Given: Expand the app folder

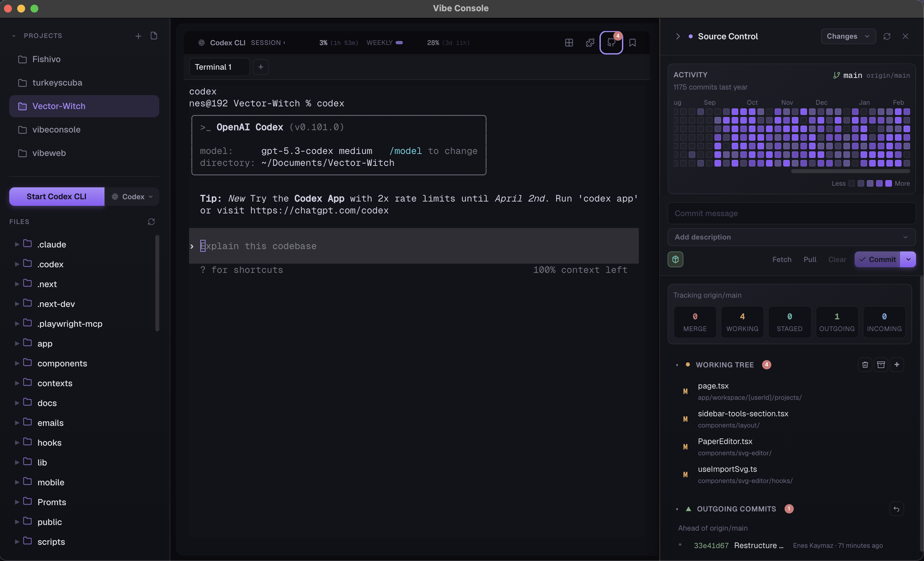Looking at the screenshot, I should (x=17, y=344).
